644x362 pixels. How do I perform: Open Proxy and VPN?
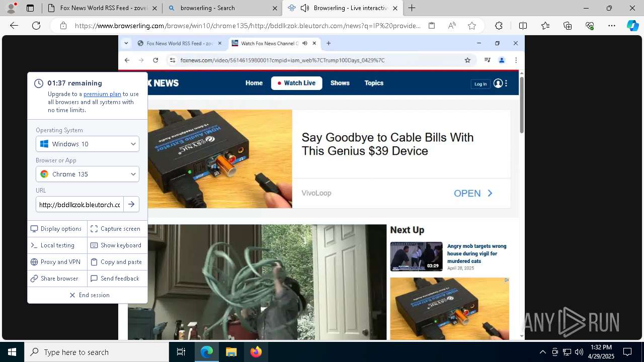tap(57, 262)
